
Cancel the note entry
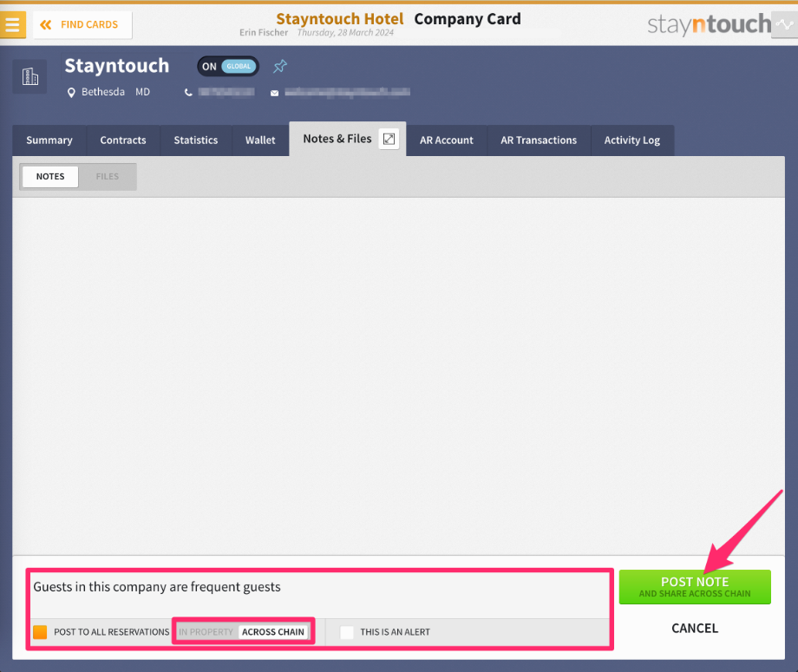pos(695,629)
